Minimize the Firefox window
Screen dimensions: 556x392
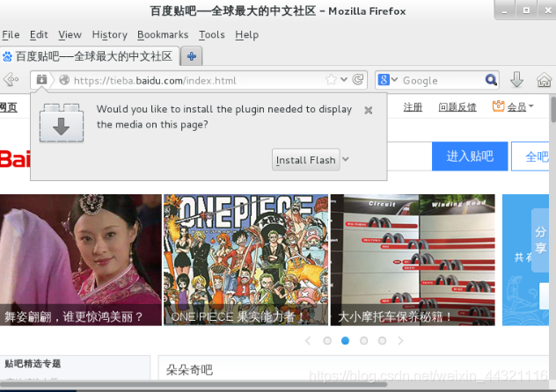coord(505,11)
